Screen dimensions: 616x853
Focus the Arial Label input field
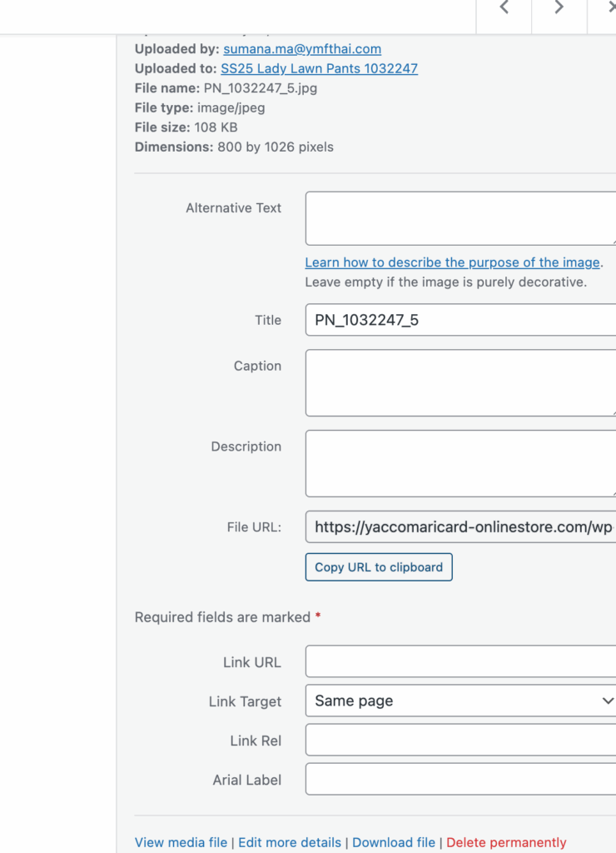460,779
